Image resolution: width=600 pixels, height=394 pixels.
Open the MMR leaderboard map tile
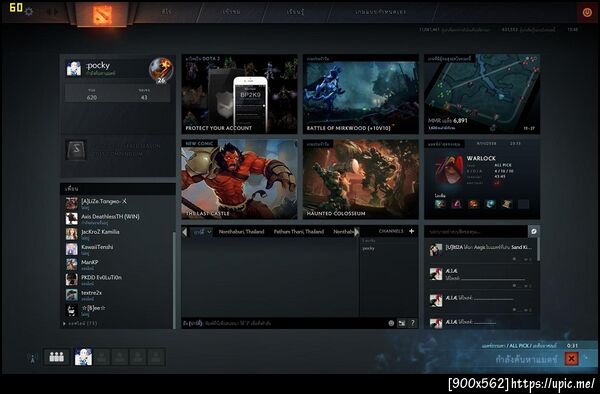482,94
